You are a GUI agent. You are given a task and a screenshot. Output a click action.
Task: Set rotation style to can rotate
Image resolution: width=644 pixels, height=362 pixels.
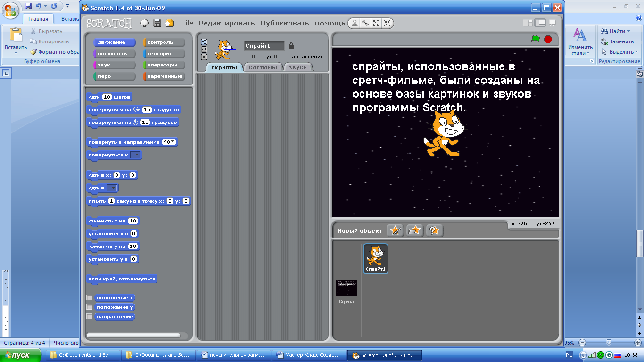204,42
